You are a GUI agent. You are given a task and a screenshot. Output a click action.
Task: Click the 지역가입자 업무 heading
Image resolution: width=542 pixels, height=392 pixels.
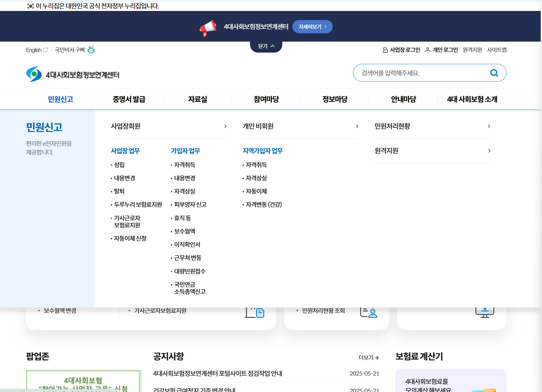(x=263, y=151)
